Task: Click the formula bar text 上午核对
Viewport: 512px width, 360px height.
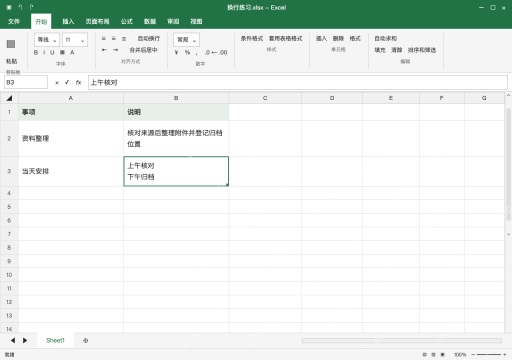Action: 104,82
